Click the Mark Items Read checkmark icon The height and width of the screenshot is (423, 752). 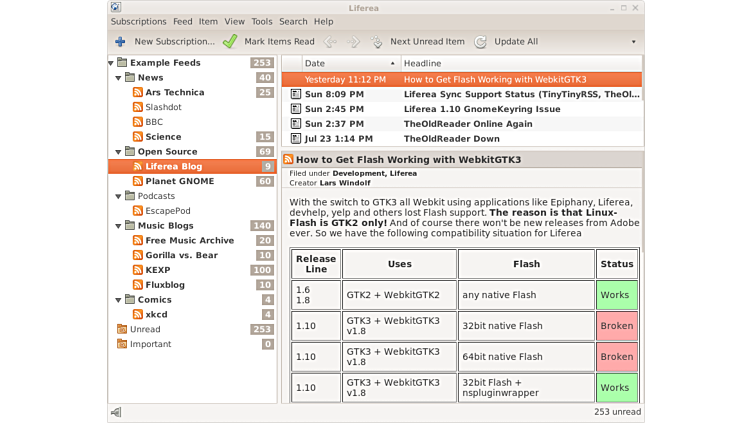click(230, 42)
